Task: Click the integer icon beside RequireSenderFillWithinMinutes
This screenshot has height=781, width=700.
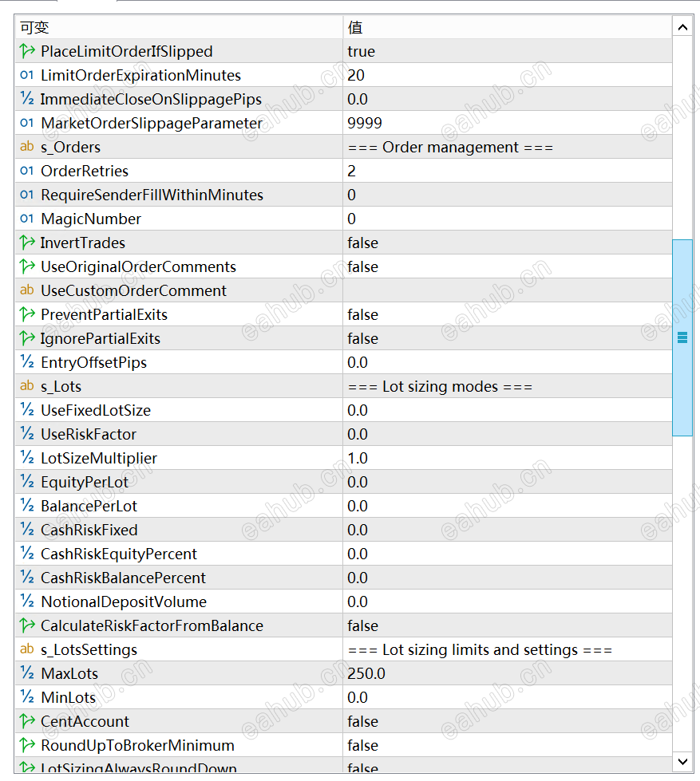Action: click(27, 195)
